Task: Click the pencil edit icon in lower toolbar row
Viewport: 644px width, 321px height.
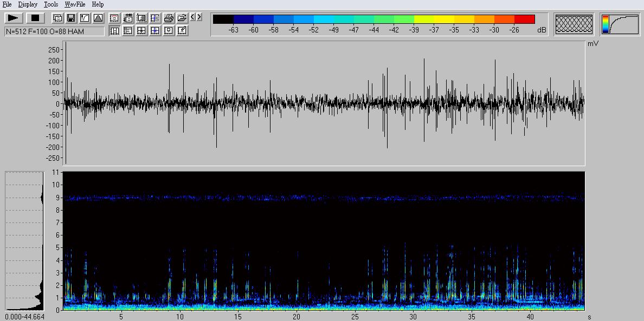Action: tap(182, 31)
